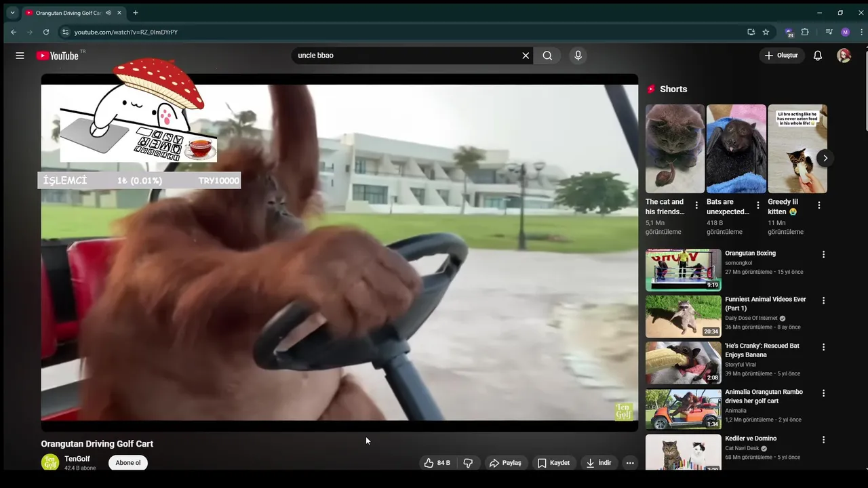Click the Orangutan Driving Golf Cart video player
Screen dimensions: 868x488
pyautogui.click(x=340, y=253)
